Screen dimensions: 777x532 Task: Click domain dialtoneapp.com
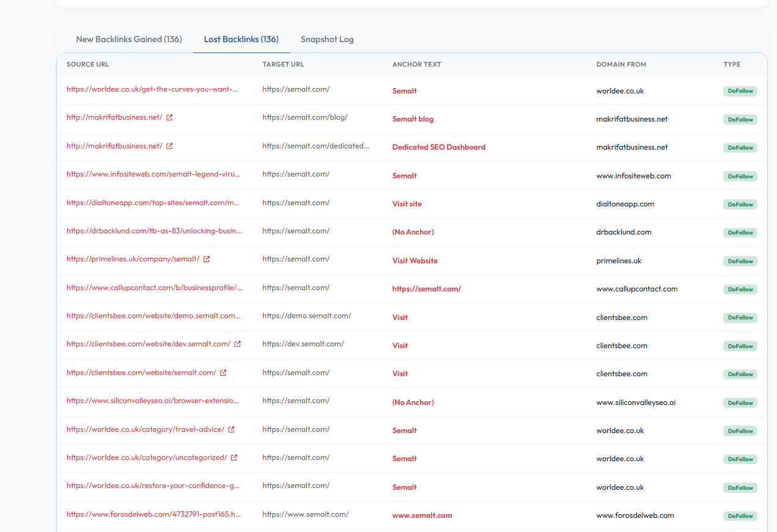click(625, 204)
